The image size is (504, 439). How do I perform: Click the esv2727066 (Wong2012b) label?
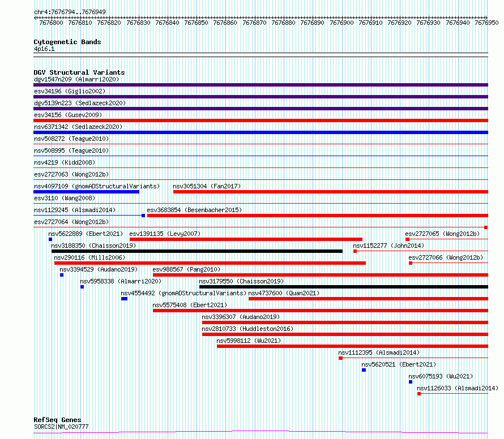coord(446,257)
